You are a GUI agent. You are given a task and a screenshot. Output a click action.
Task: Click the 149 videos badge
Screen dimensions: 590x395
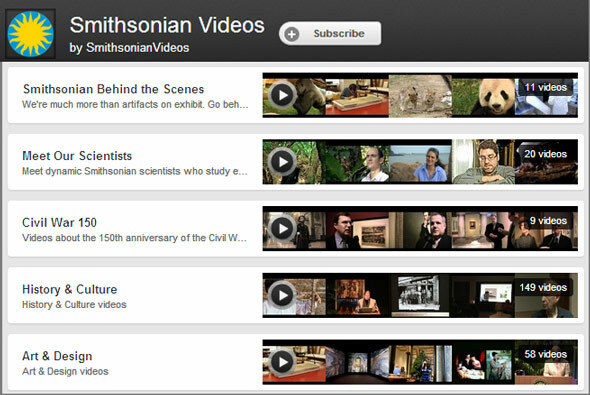543,287
